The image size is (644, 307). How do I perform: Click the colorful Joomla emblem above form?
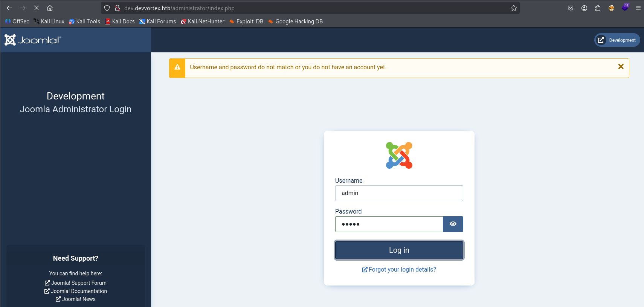[399, 155]
